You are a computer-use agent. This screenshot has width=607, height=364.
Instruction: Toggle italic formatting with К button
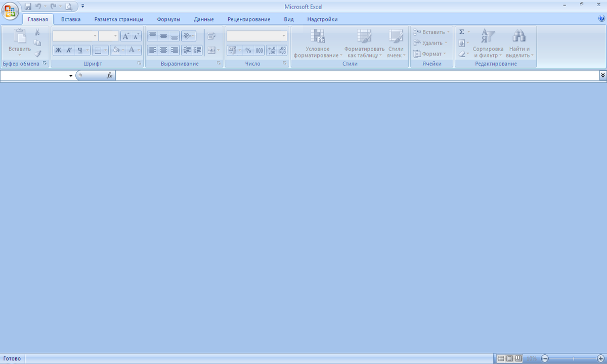point(69,50)
